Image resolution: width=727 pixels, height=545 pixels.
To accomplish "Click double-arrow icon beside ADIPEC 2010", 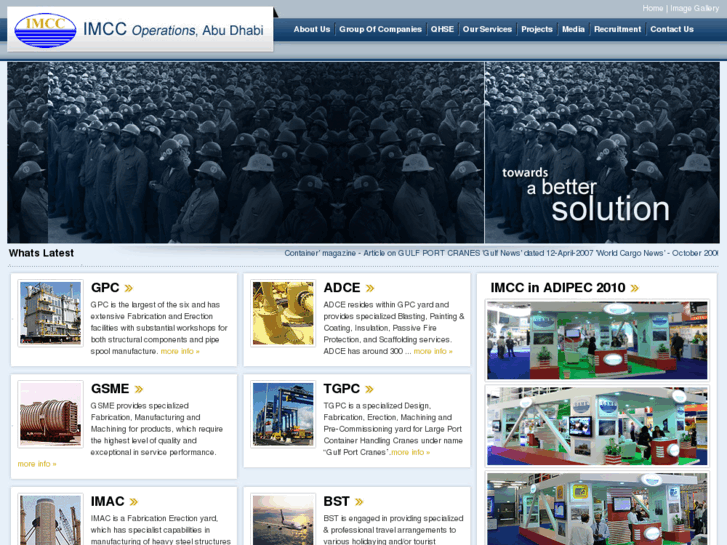I will coord(634,288).
